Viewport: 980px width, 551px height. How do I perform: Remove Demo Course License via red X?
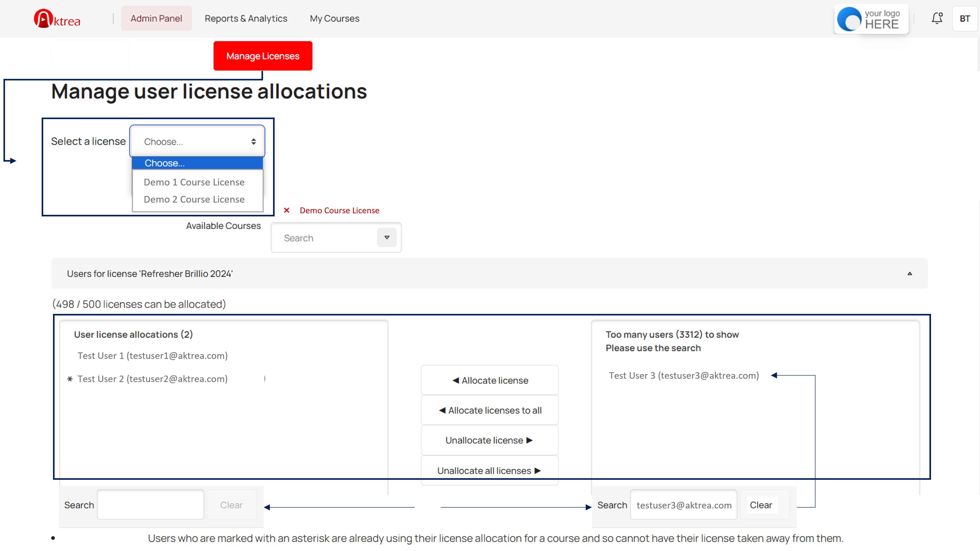tap(287, 210)
